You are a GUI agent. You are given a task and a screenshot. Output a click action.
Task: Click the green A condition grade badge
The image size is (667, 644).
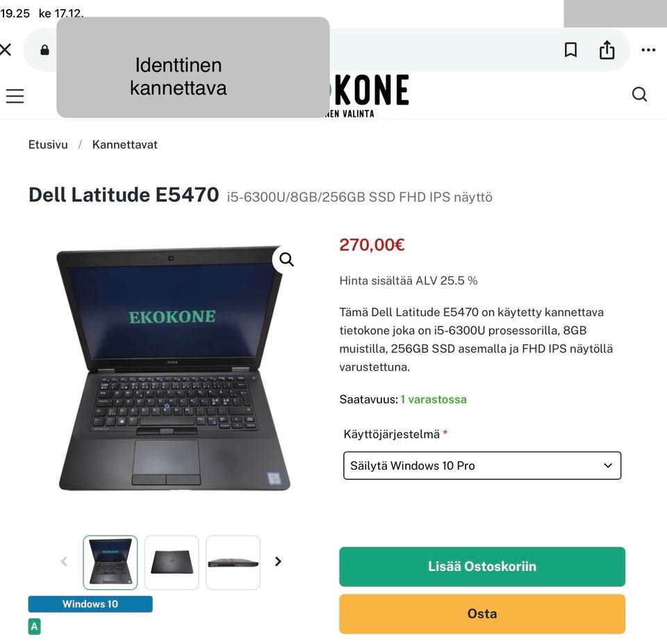pos(35,626)
